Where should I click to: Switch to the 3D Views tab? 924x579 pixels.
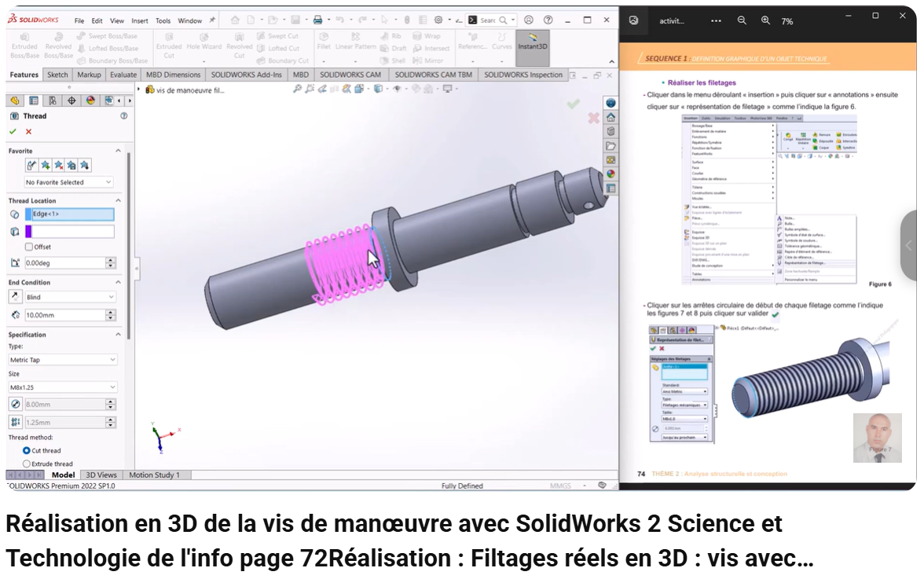(101, 475)
